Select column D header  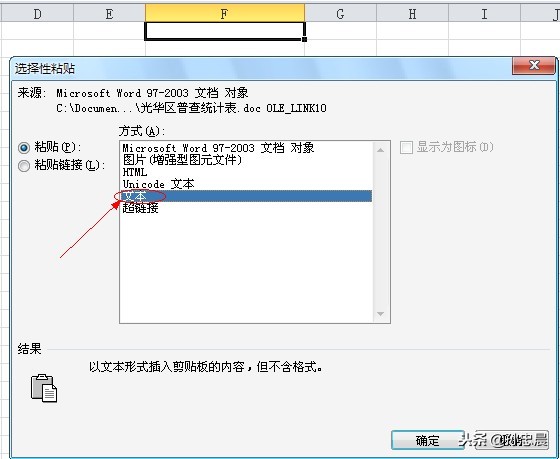[37, 14]
